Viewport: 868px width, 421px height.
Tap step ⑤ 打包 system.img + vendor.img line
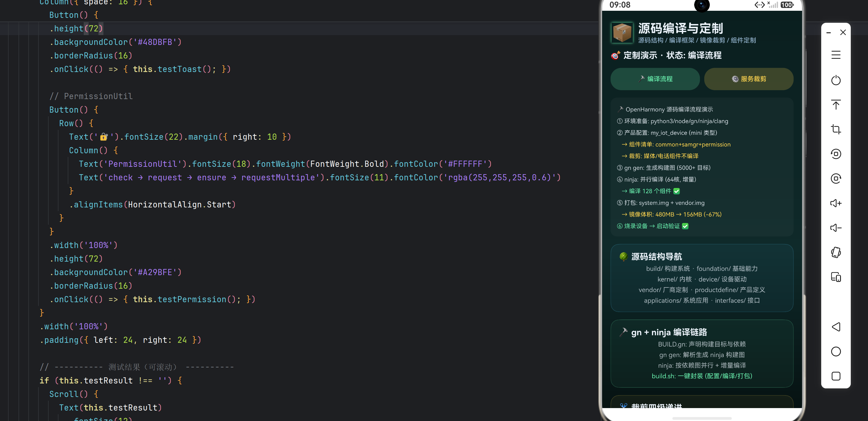point(661,203)
